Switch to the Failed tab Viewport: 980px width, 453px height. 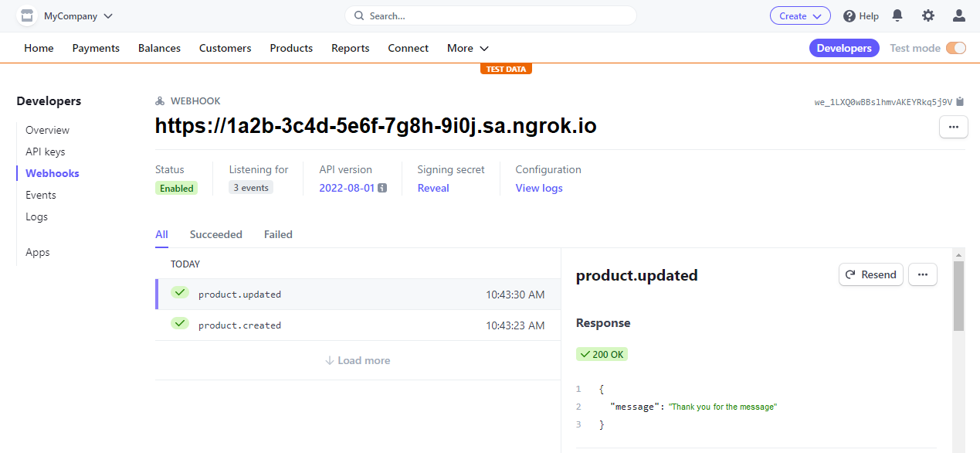click(277, 234)
